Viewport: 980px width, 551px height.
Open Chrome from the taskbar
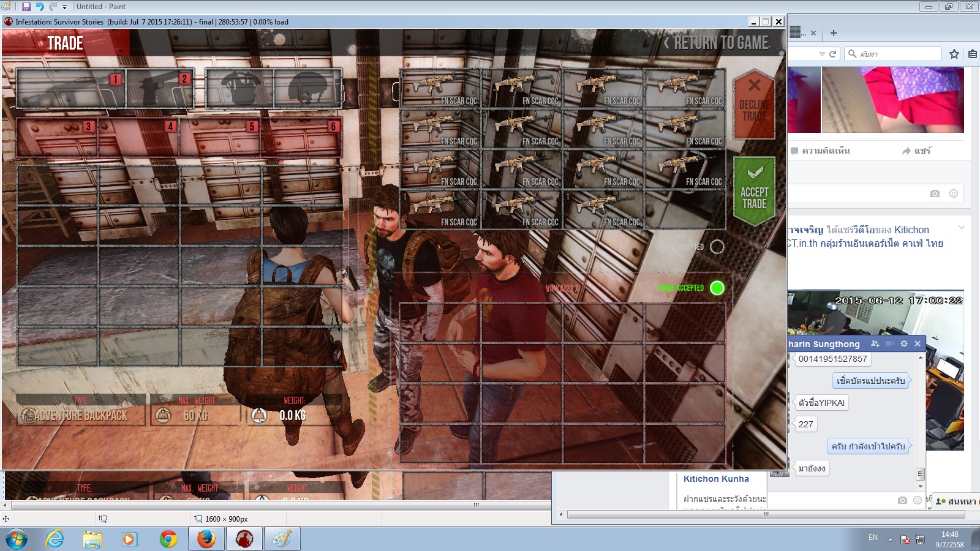tap(168, 539)
